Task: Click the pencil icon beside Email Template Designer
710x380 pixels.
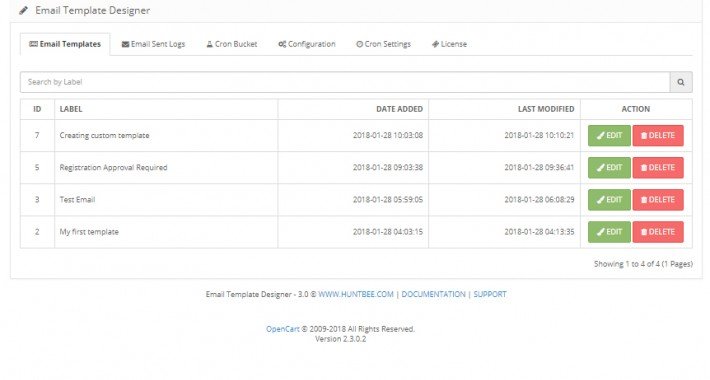Action: [x=24, y=10]
